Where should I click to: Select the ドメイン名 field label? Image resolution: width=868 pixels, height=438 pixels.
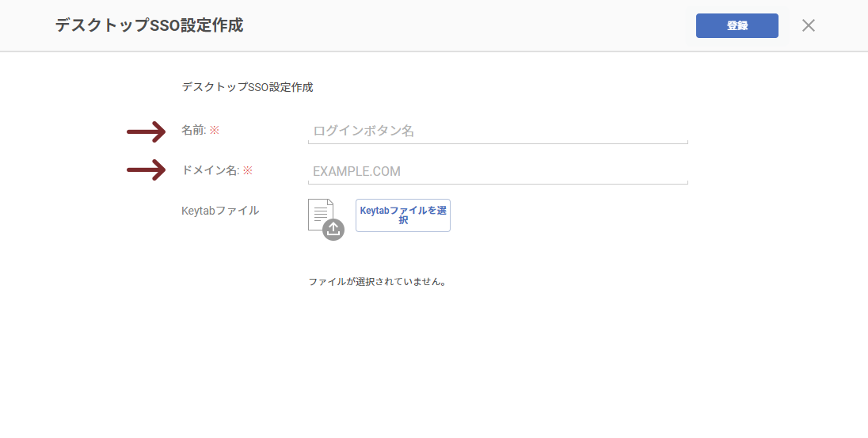coord(210,170)
